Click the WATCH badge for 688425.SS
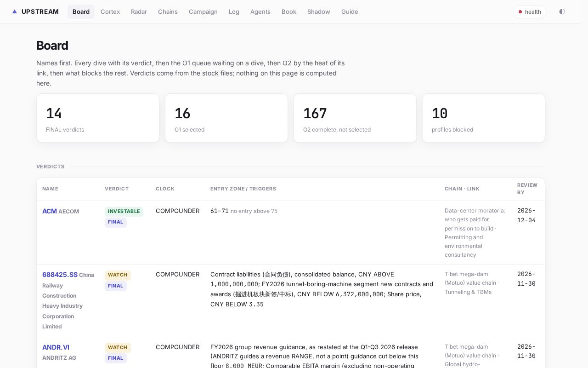 tap(118, 275)
